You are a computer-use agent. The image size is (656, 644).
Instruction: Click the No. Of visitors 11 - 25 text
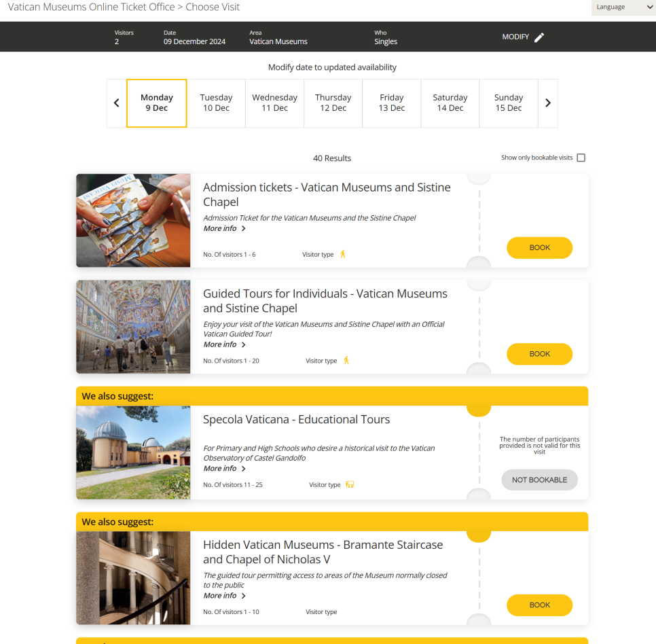coord(233,484)
